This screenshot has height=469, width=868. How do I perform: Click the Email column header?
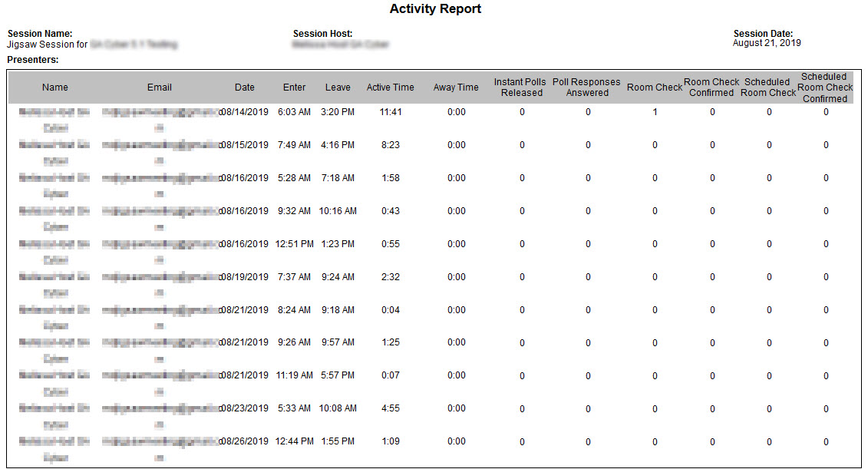[x=160, y=88]
